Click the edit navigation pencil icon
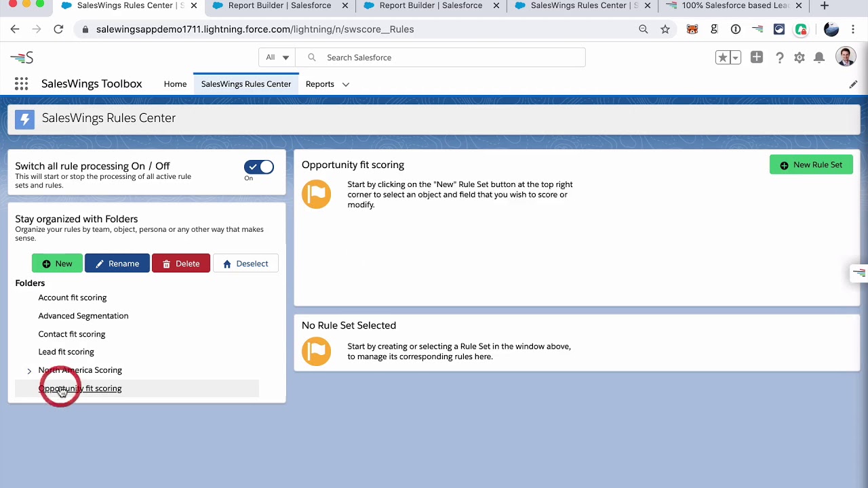 coord(853,84)
